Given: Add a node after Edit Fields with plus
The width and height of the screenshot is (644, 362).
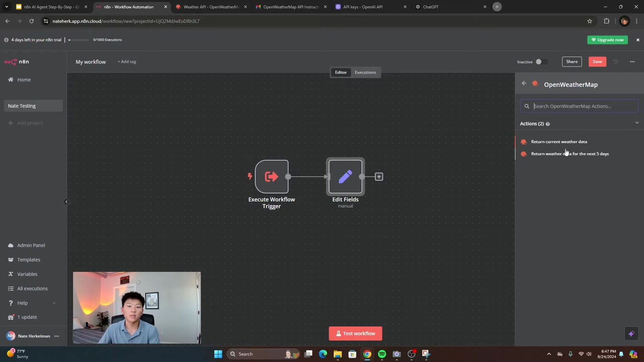Looking at the screenshot, I should click(x=379, y=177).
